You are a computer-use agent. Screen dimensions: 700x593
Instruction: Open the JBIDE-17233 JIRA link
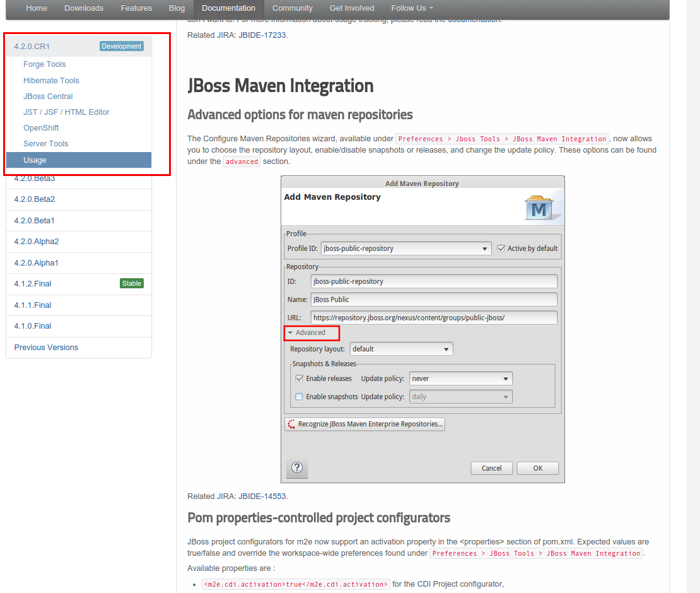point(262,35)
